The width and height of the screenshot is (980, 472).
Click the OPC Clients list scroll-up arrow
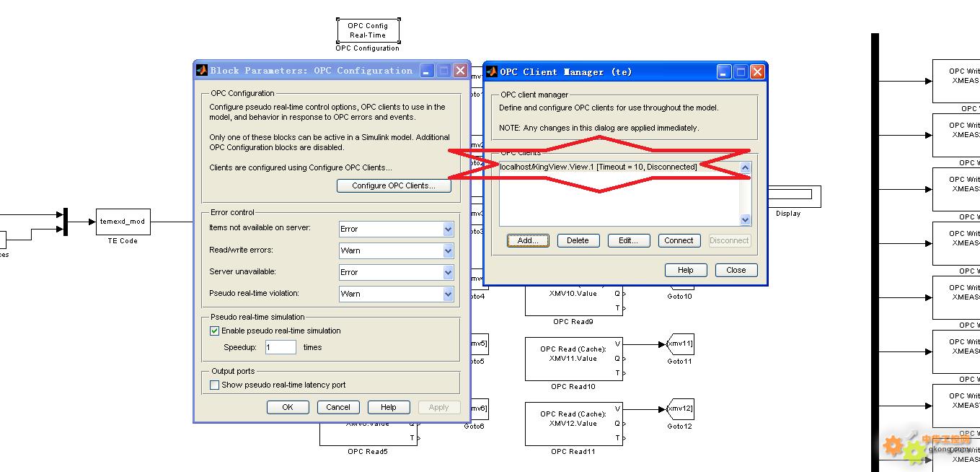[746, 167]
